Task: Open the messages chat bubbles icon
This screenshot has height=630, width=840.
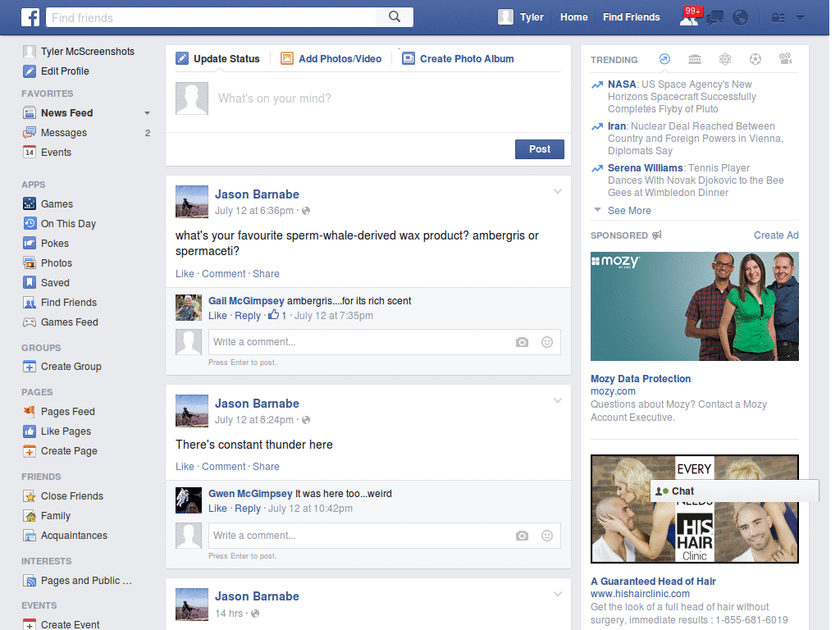Action: (715, 18)
